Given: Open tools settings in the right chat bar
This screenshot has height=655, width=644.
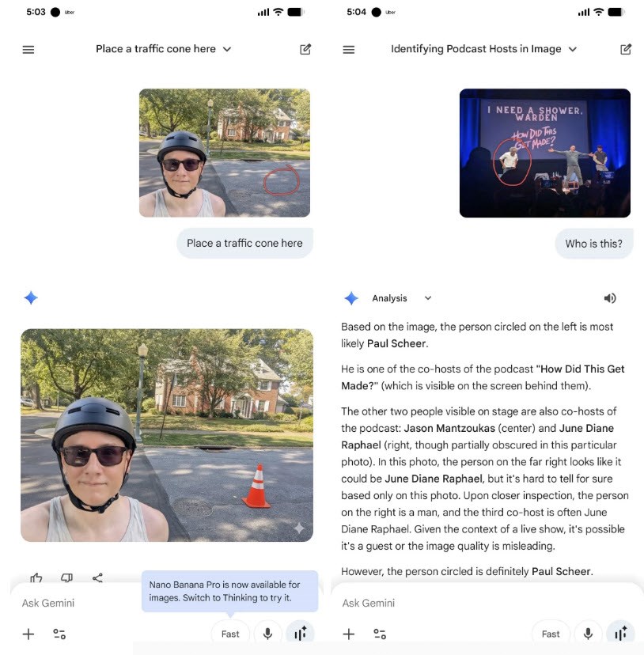Looking at the screenshot, I should 380,634.
